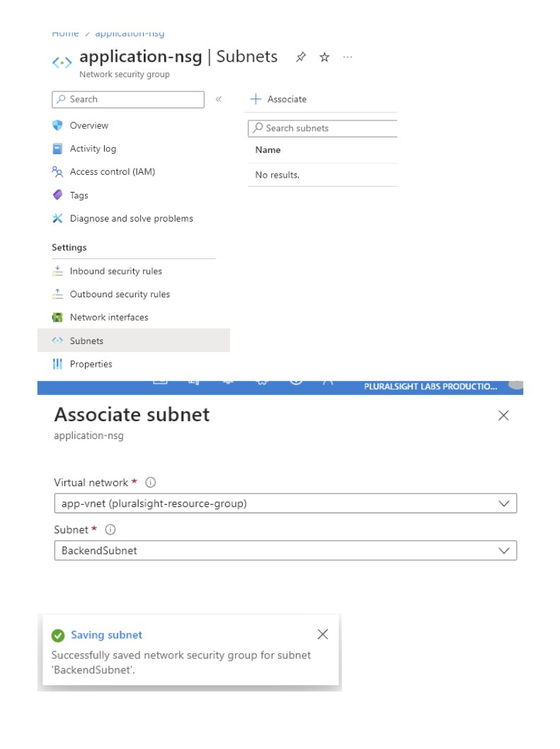
Task: Open Outbound security rules
Action: (x=119, y=294)
